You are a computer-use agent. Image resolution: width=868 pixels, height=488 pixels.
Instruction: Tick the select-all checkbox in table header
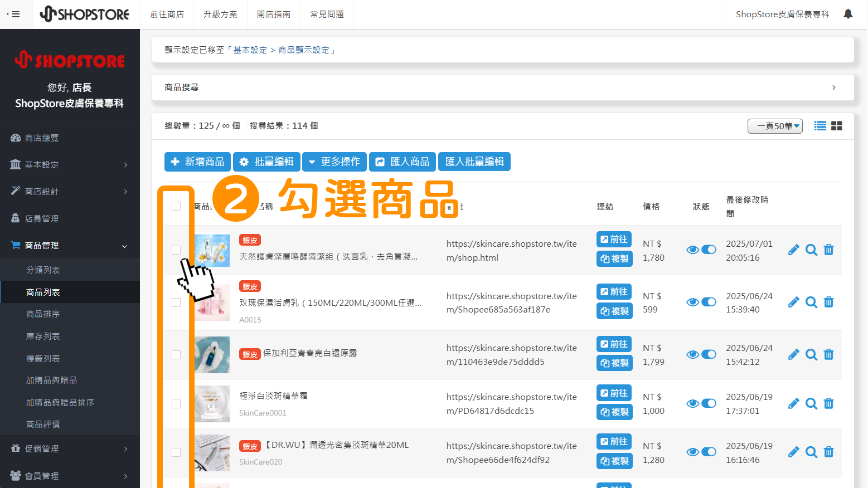coord(176,206)
